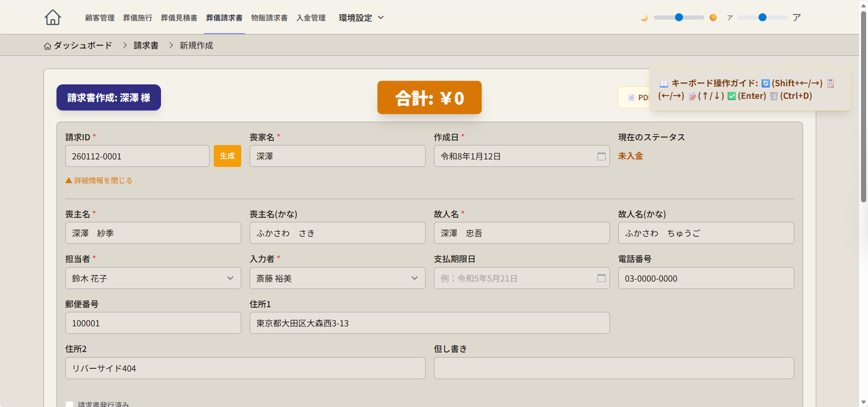868x407 pixels.
Task: Go to the 入金管理 menu item
Action: 311,18
